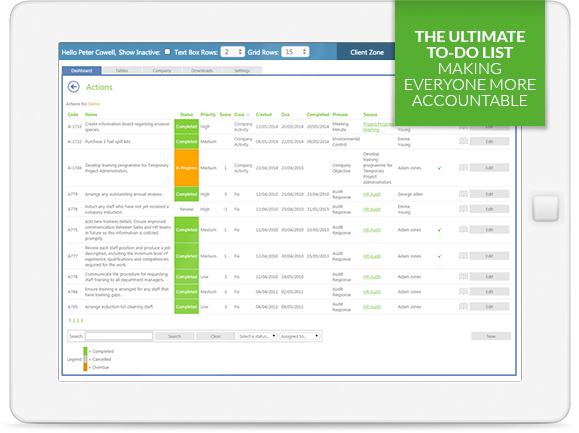Click Edit for row A785

point(489,306)
